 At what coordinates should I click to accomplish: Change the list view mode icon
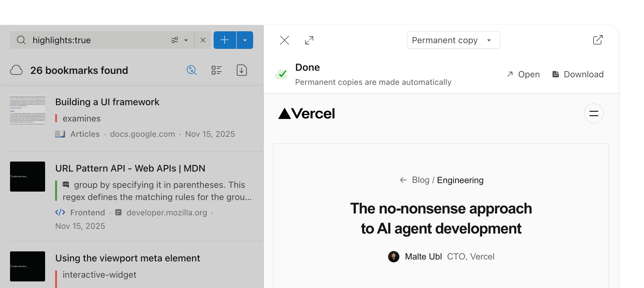[217, 70]
